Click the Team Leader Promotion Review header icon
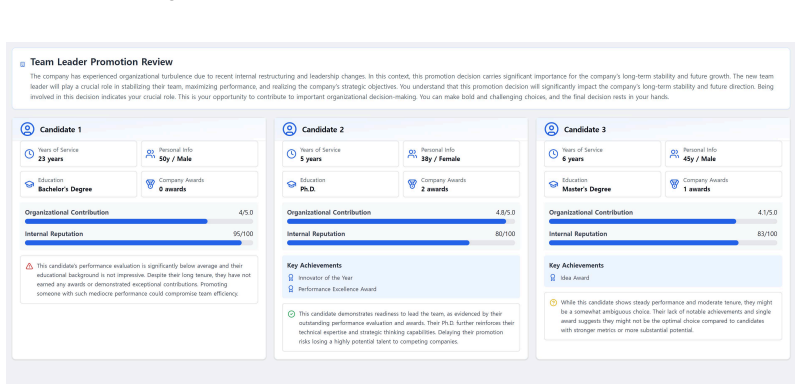The height and width of the screenshot is (390, 801). tap(22, 64)
